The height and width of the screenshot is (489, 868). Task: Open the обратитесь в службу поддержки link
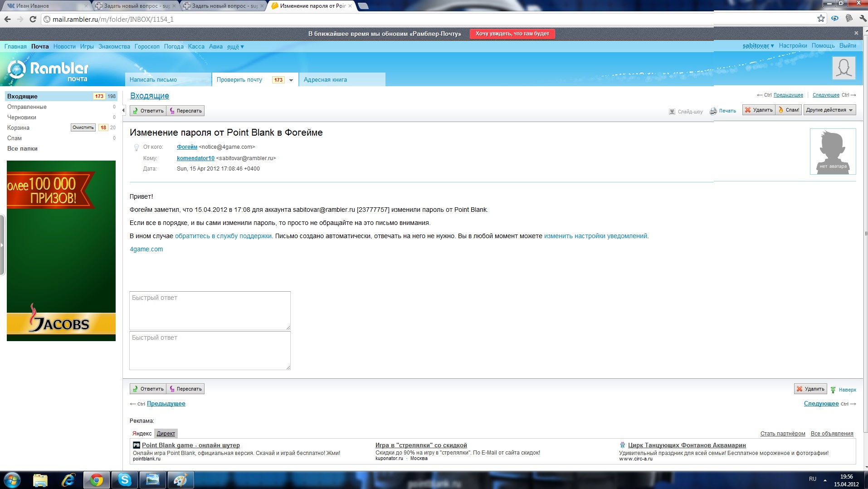click(223, 236)
